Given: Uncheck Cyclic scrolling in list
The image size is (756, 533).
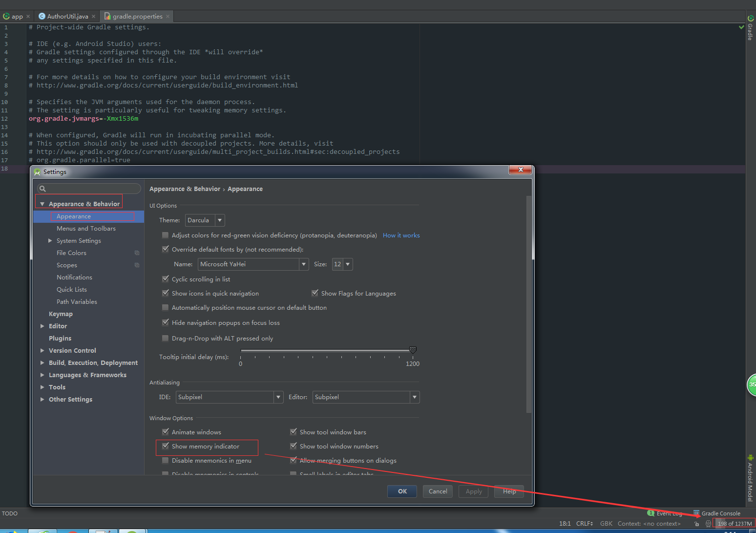Looking at the screenshot, I should point(166,278).
